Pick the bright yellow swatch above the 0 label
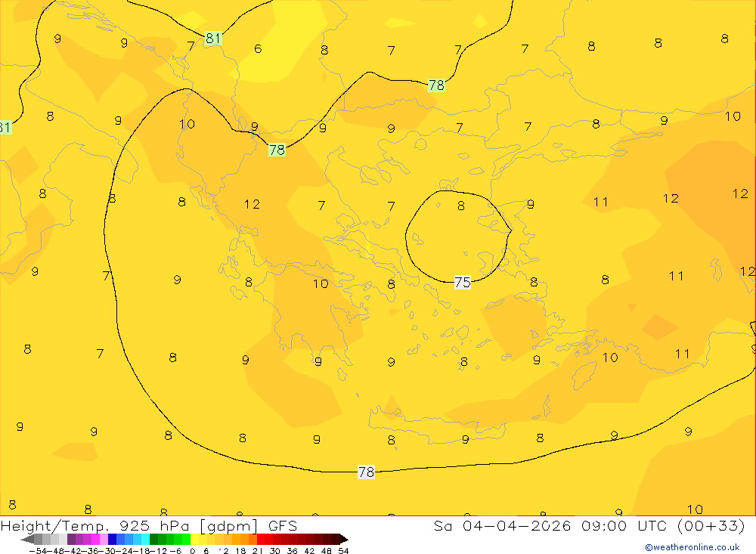The width and height of the screenshot is (756, 554). coord(195,540)
